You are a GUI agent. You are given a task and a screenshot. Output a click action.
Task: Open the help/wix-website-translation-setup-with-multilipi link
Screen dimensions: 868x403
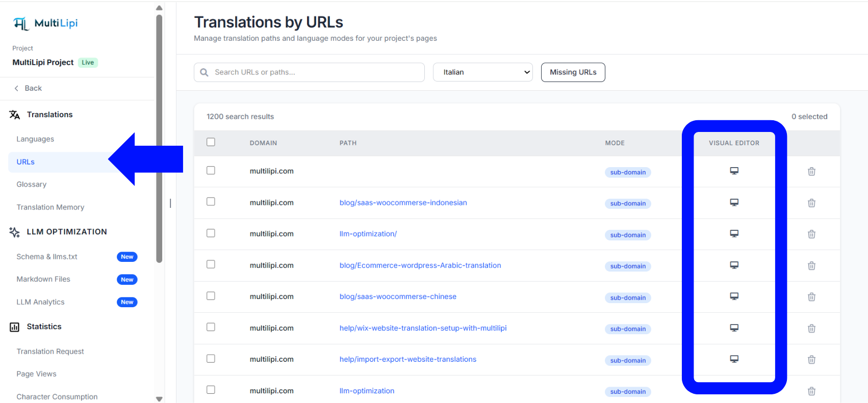[423, 328]
